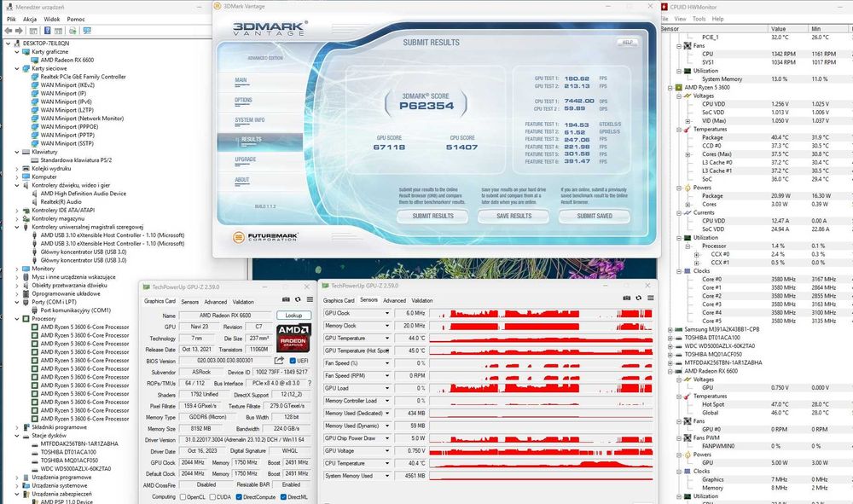Uncheck the DirectML checkbox

283,497
